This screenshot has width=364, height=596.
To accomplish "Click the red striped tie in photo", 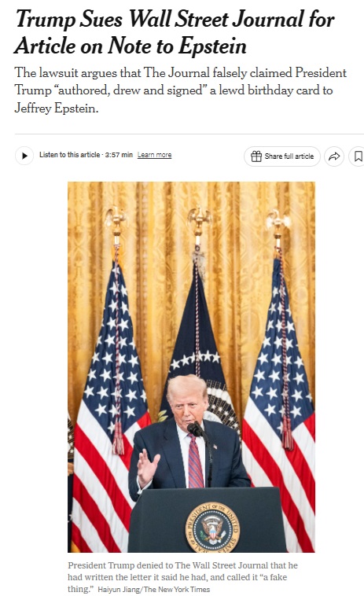I will 195,462.
